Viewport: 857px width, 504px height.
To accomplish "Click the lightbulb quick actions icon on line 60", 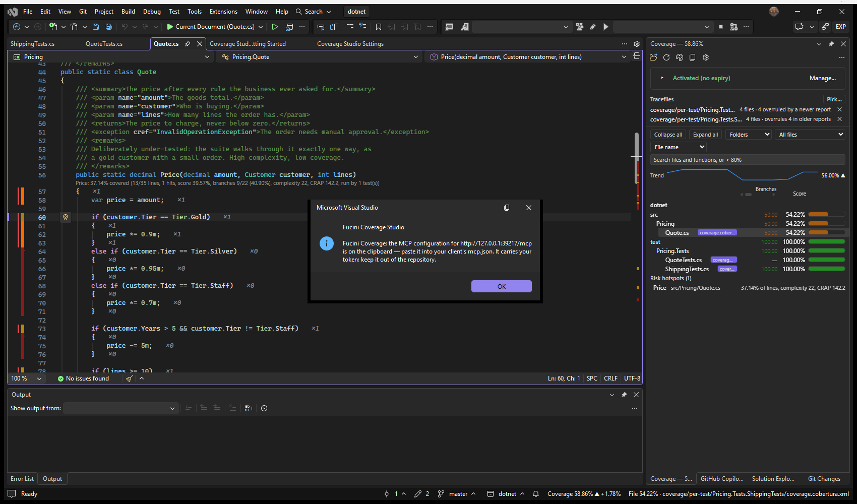I will point(66,217).
